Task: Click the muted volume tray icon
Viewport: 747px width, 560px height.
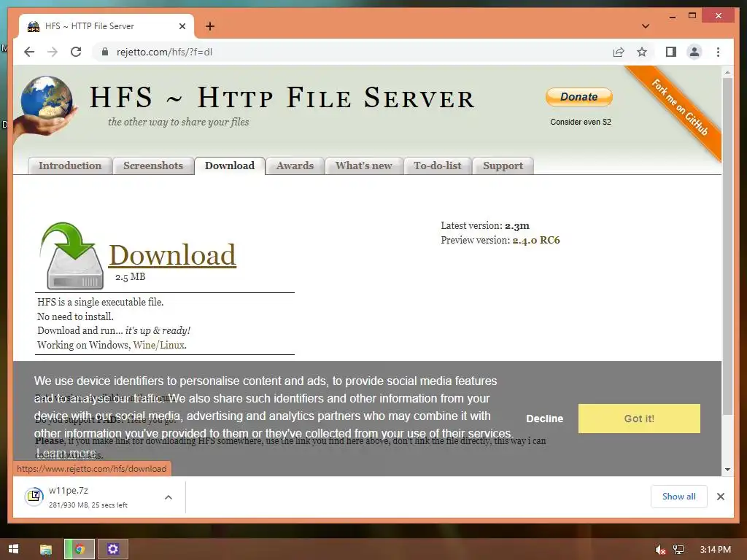Action: point(660,550)
